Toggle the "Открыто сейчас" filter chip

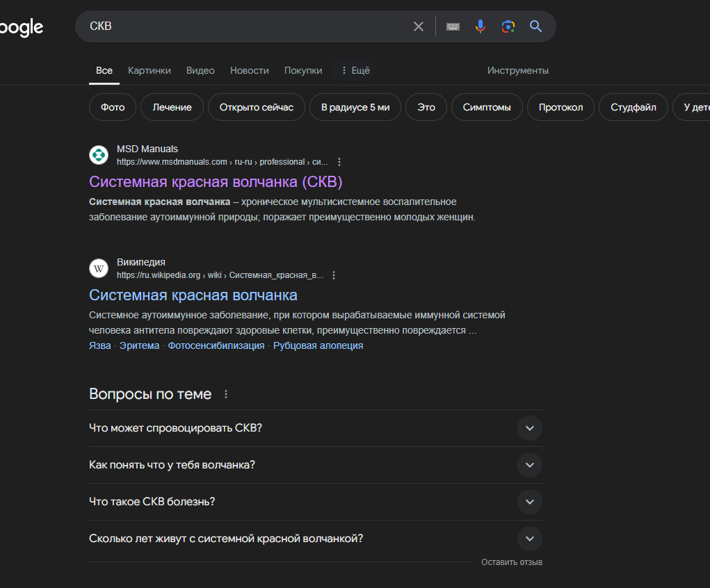[x=256, y=108]
